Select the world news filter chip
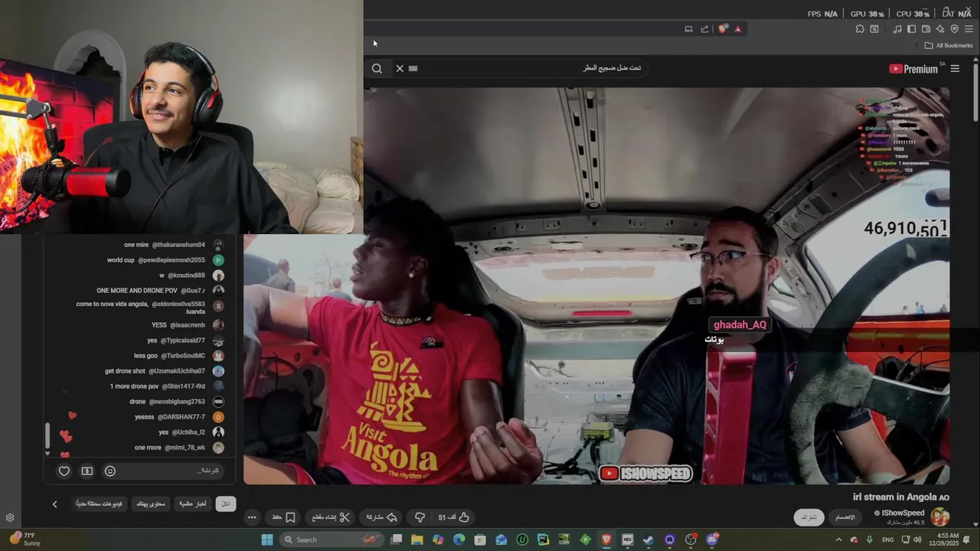 click(192, 504)
